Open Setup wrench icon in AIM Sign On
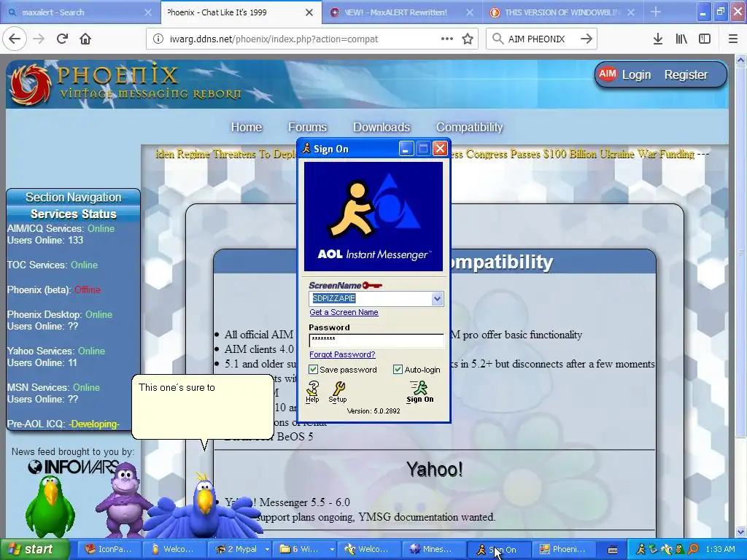Viewport: 747px width, 560px height. 338,392
